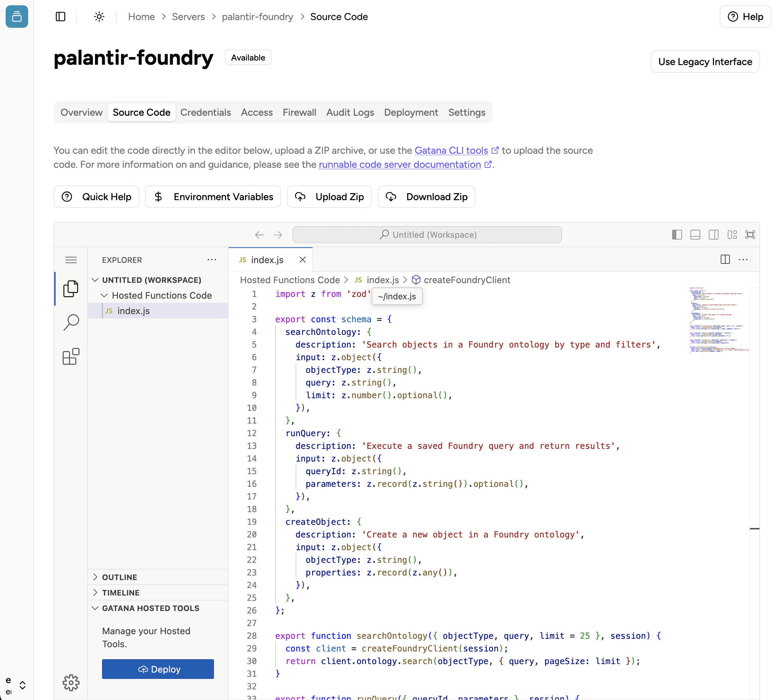Open the Gatana CLI tools link
Screen dimensions: 777x700
tap(451, 151)
